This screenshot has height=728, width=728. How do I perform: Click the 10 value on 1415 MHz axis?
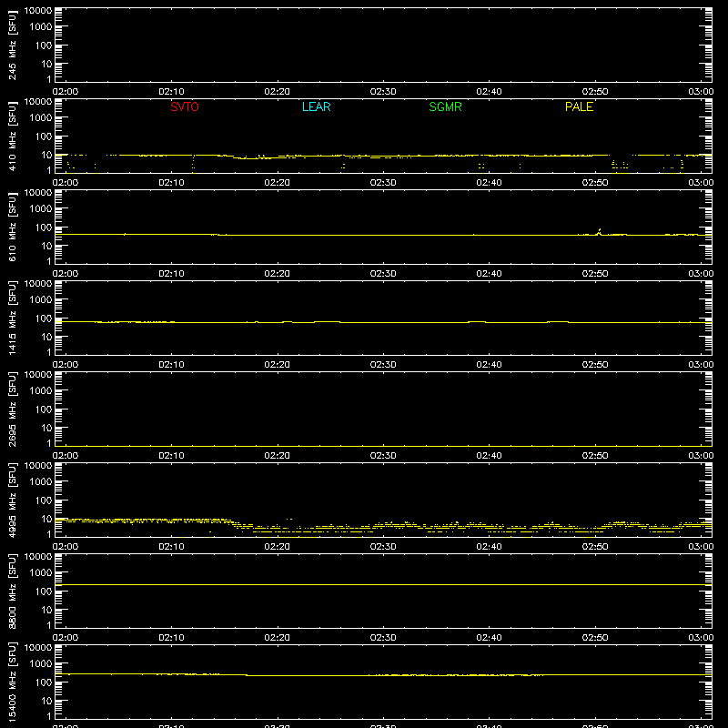46,337
